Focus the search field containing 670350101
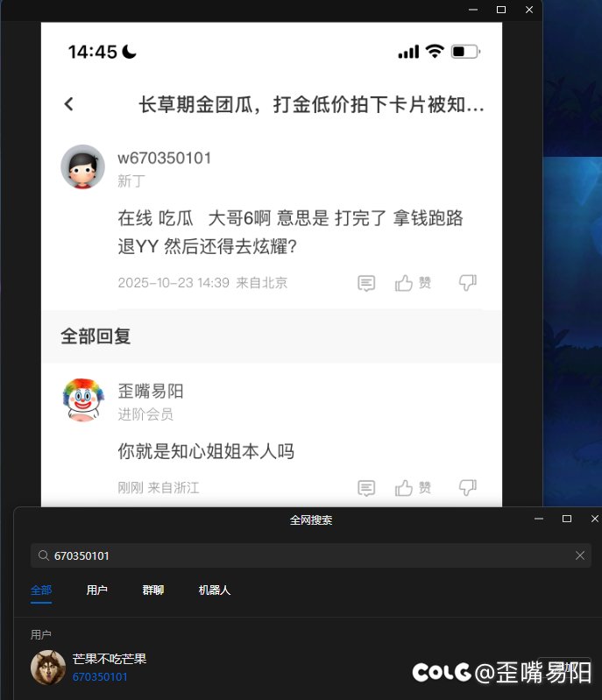602x700 pixels. pyautogui.click(x=311, y=555)
